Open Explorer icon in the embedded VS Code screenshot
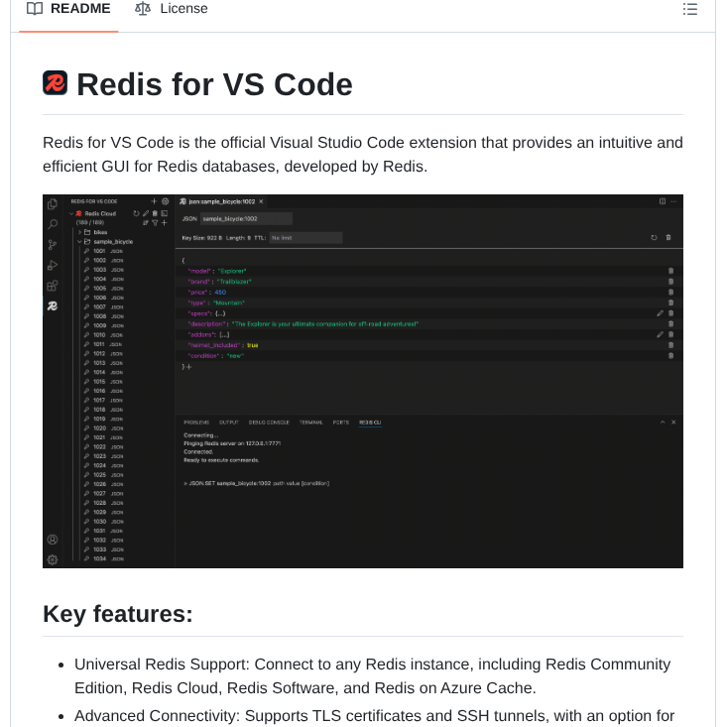This screenshot has width=728, height=727. 53,203
